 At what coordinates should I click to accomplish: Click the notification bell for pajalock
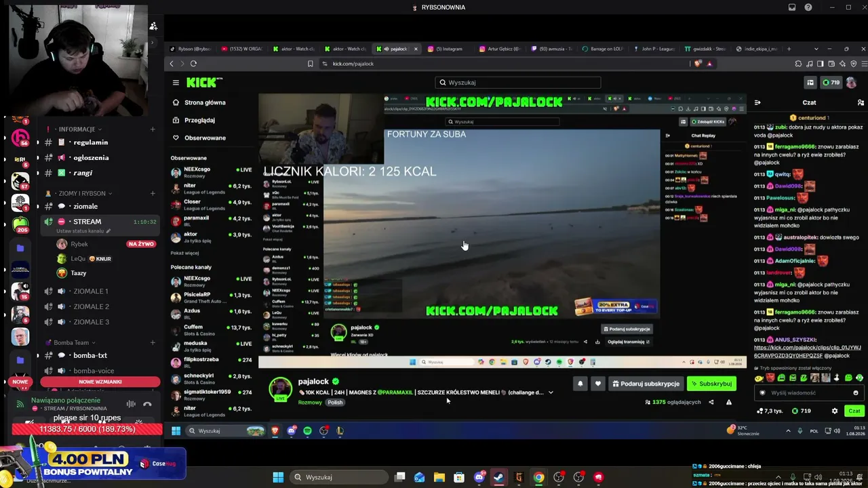[580, 384]
